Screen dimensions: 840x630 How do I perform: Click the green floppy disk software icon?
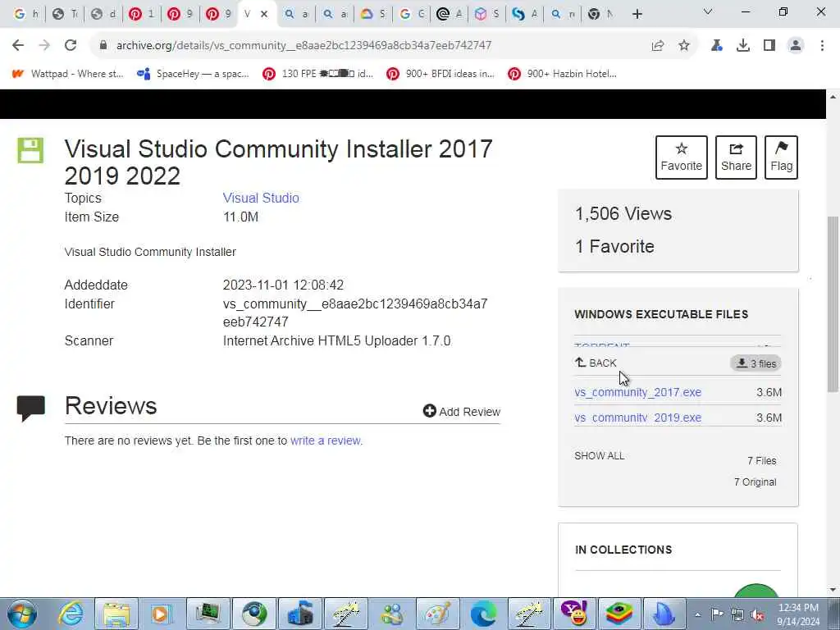(30, 150)
